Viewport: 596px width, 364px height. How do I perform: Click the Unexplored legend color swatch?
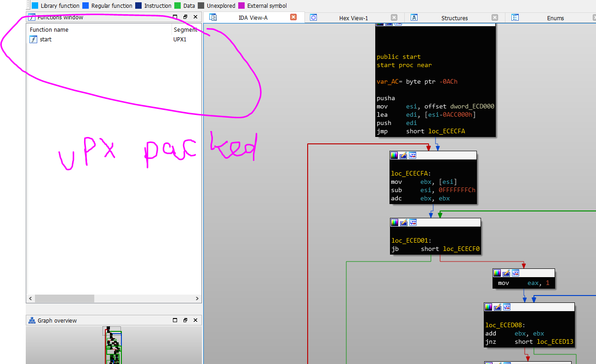(201, 6)
